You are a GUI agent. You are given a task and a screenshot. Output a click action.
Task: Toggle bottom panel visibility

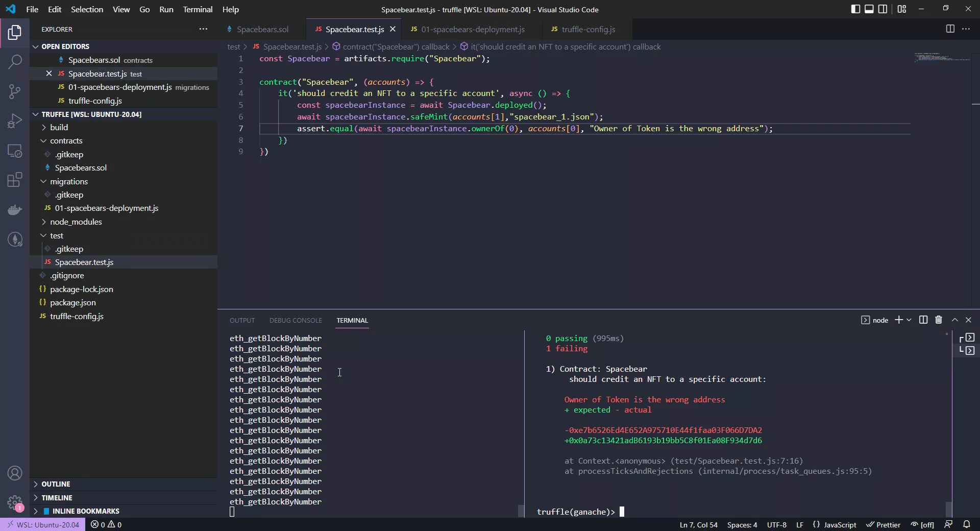pos(869,9)
